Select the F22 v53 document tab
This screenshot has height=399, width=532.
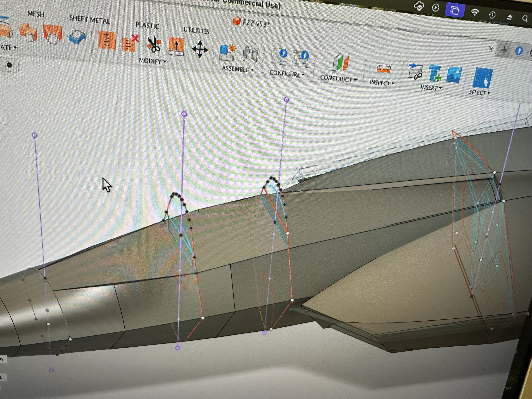click(251, 23)
